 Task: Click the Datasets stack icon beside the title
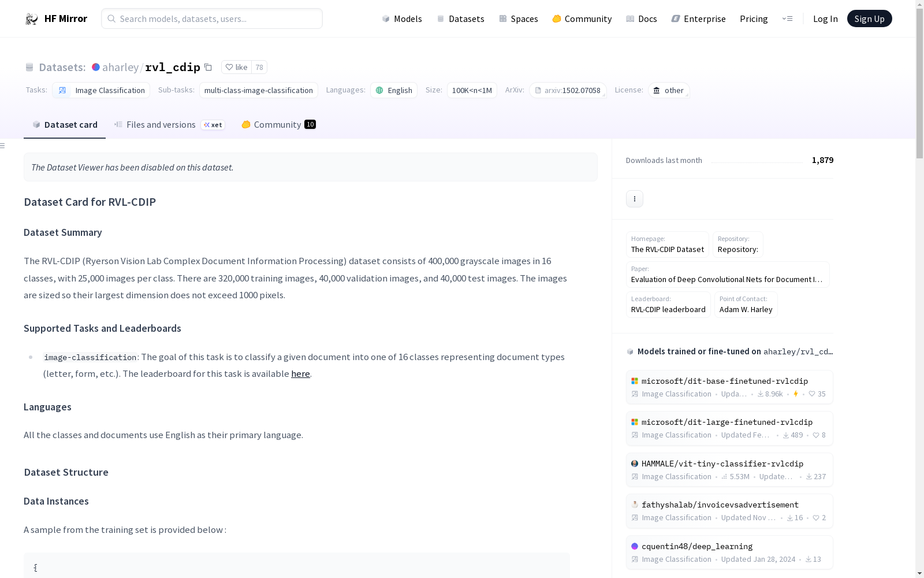click(x=29, y=67)
